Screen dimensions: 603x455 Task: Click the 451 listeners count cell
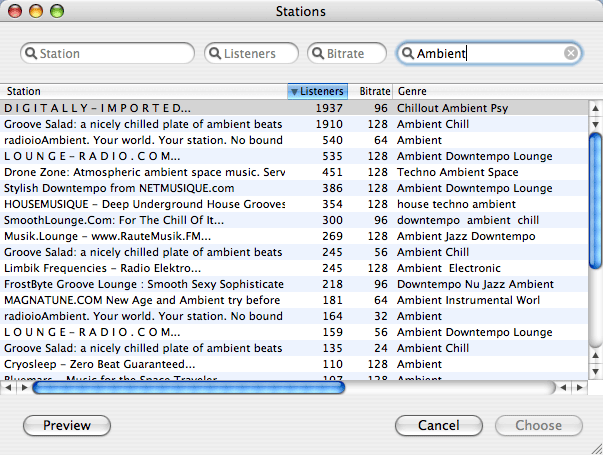(x=332, y=172)
